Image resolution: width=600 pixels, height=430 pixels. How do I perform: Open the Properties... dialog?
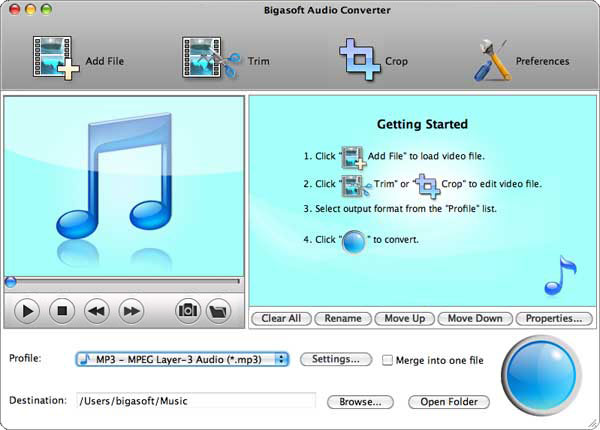(x=554, y=318)
